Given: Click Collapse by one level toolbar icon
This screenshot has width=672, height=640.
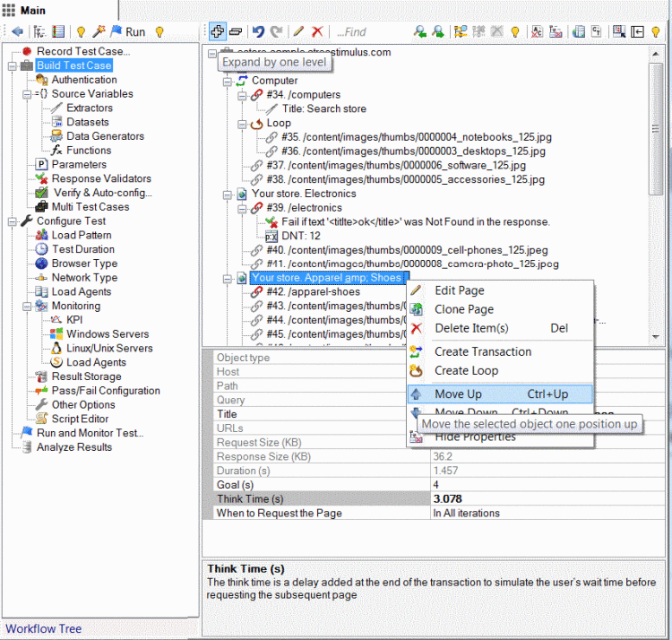Looking at the screenshot, I should pyautogui.click(x=236, y=31).
